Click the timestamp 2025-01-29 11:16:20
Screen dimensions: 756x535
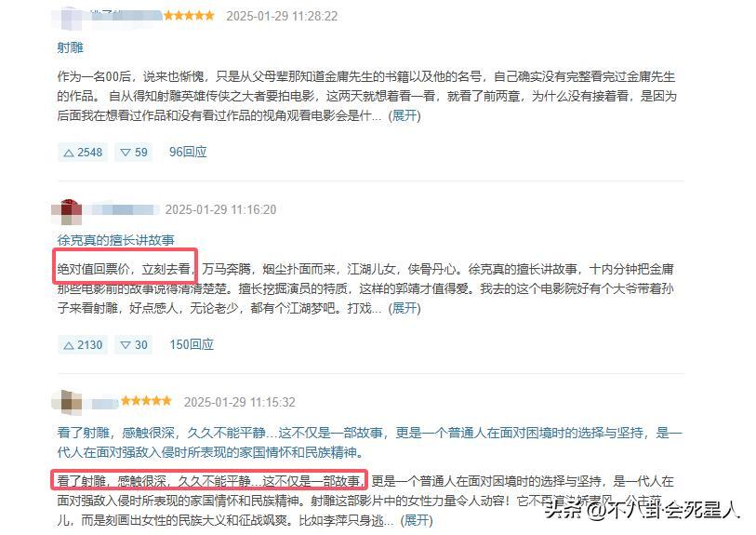point(220,209)
